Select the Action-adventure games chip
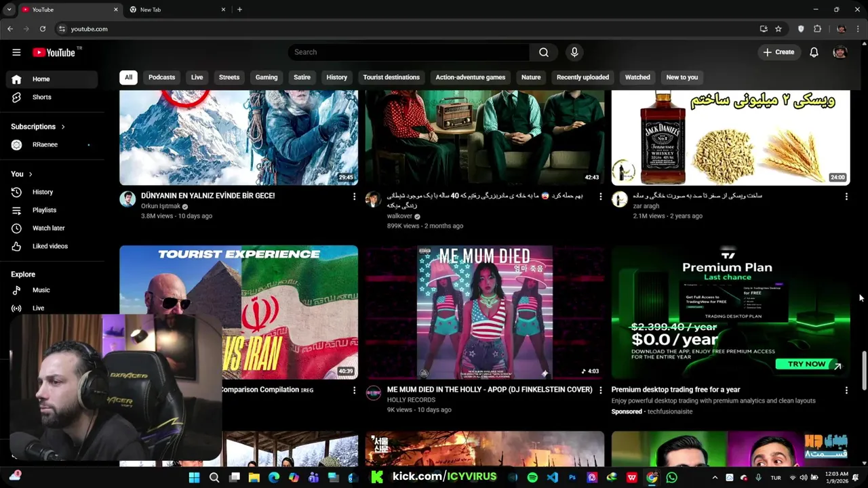Viewport: 868px width, 488px height. tap(471, 77)
